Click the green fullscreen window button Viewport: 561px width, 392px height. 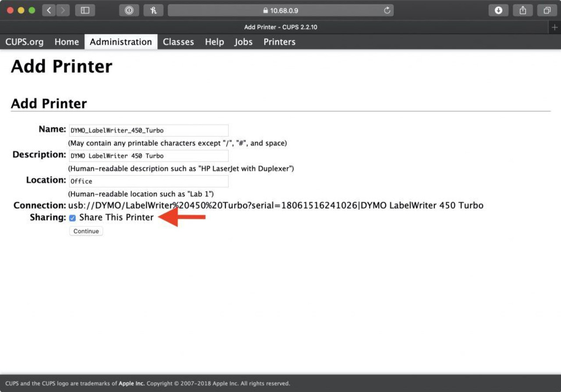[32, 11]
